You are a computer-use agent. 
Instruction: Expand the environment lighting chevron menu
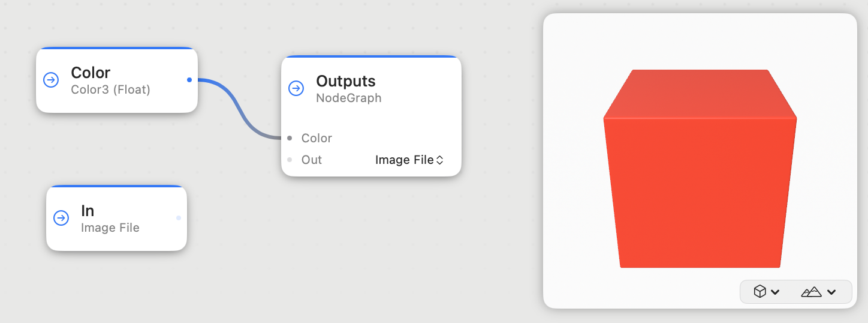click(x=831, y=292)
